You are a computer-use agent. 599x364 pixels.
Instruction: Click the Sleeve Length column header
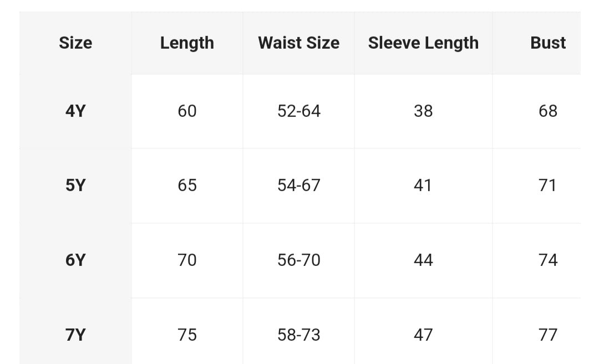click(423, 43)
